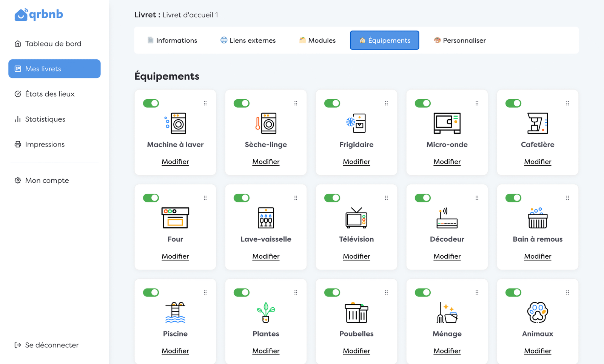604x364 pixels.
Task: Click the Télévision icon
Action: coord(356,218)
